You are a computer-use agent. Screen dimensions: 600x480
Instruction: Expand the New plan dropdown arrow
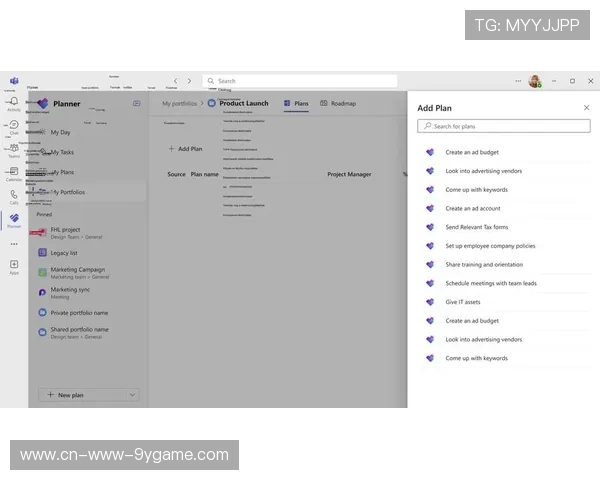[133, 395]
